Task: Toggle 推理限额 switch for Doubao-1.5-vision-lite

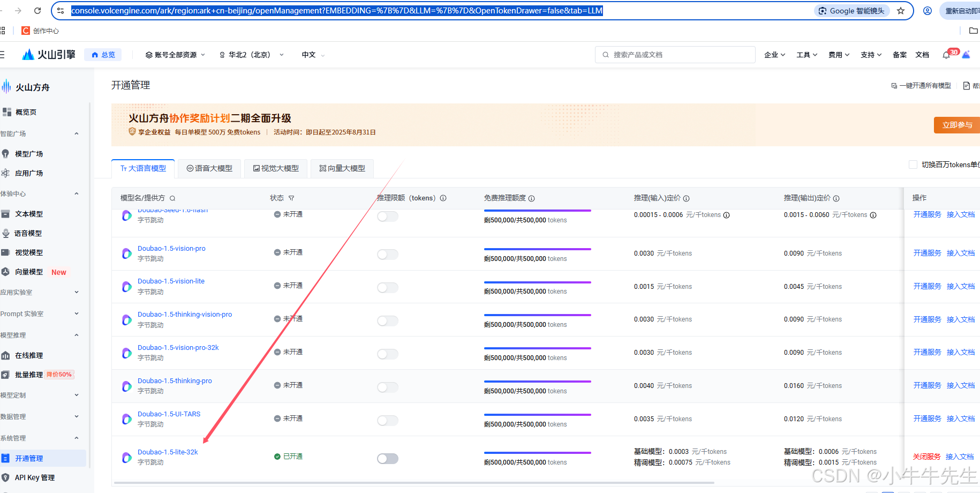Action: pos(388,288)
